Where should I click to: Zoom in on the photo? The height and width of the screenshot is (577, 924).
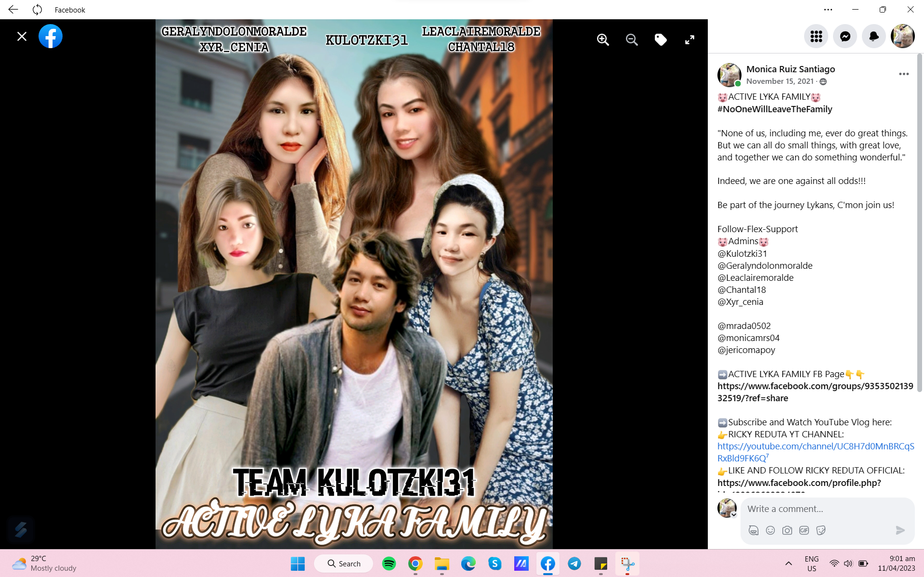(603, 40)
